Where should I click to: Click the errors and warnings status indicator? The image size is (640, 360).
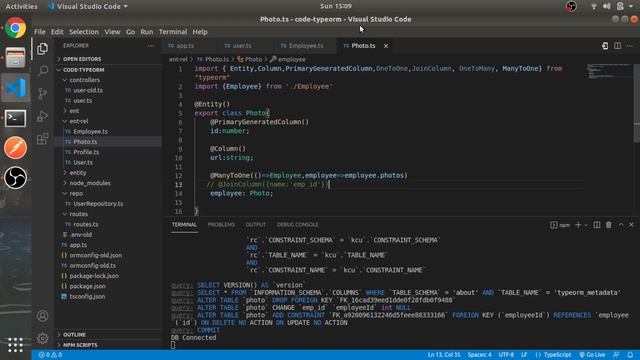[50, 355]
